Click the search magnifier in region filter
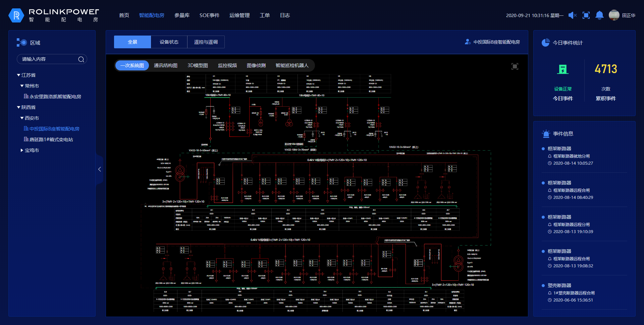644x325 pixels. click(x=81, y=59)
